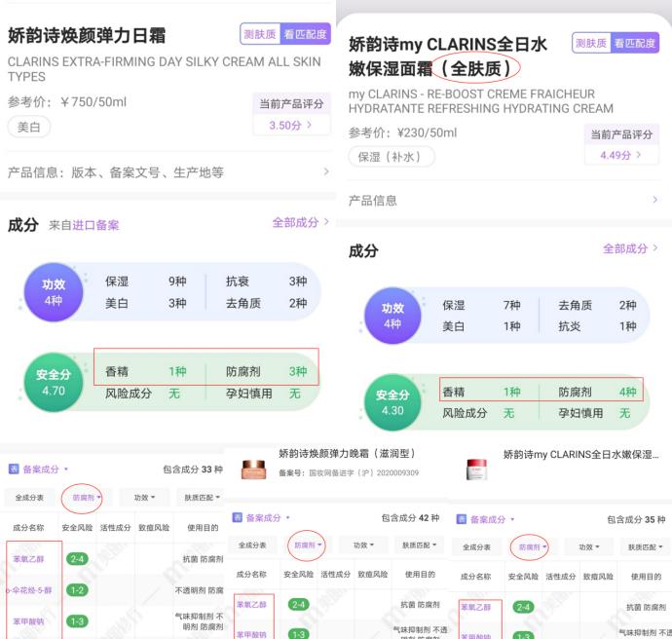Tap the 2-4 badge in the 33种 list
The height and width of the screenshot is (639, 672).
point(77,559)
